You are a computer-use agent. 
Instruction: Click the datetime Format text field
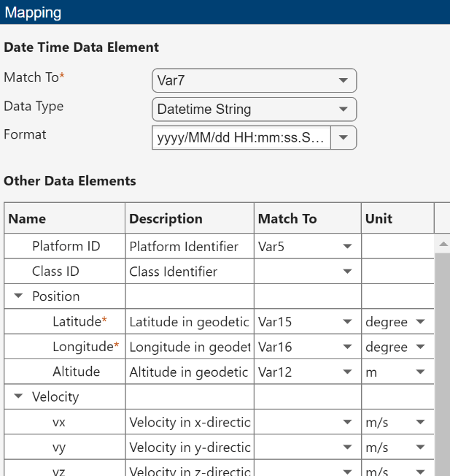241,137
